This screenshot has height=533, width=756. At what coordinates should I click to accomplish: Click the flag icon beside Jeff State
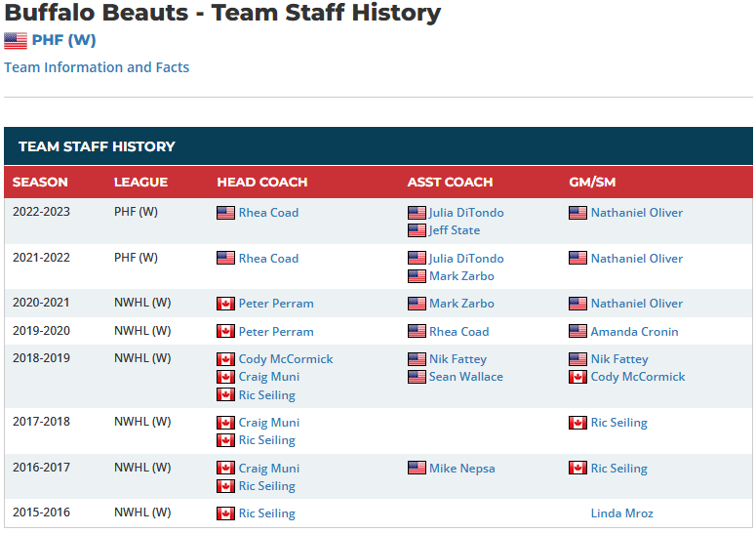pyautogui.click(x=417, y=230)
